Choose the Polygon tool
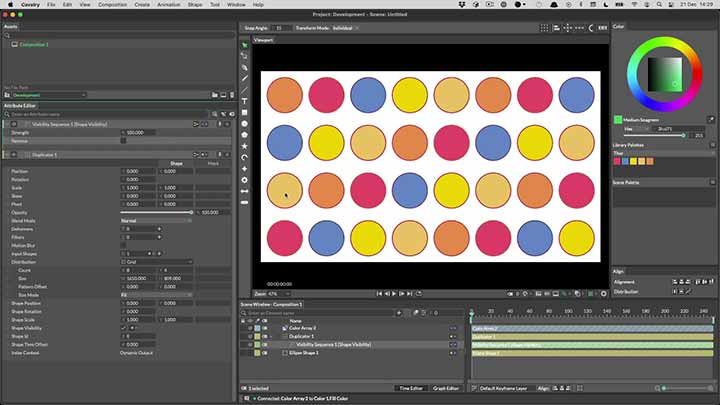 coord(244,135)
